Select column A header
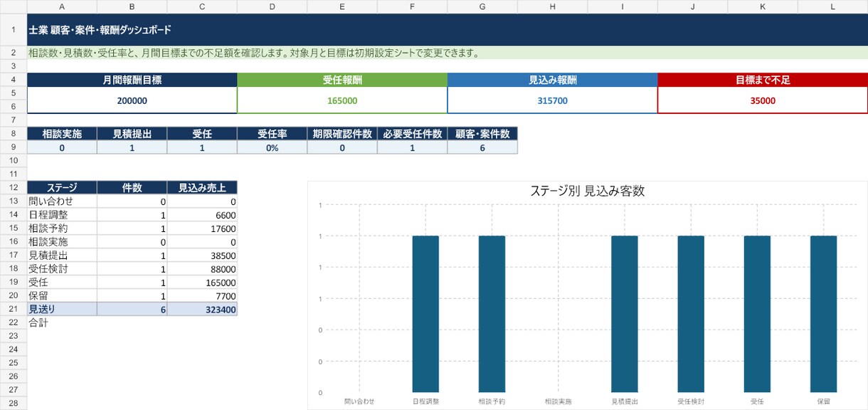868x410 pixels. [62, 6]
